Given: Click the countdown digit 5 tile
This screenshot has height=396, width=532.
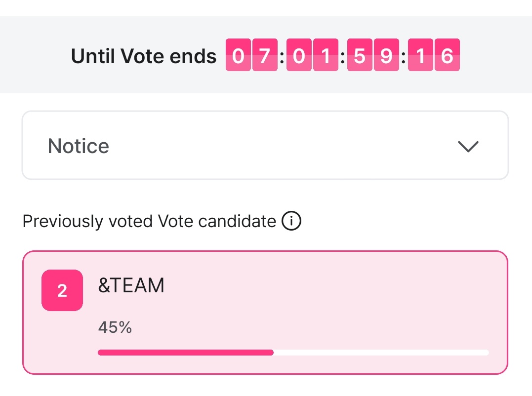Looking at the screenshot, I should coord(360,55).
